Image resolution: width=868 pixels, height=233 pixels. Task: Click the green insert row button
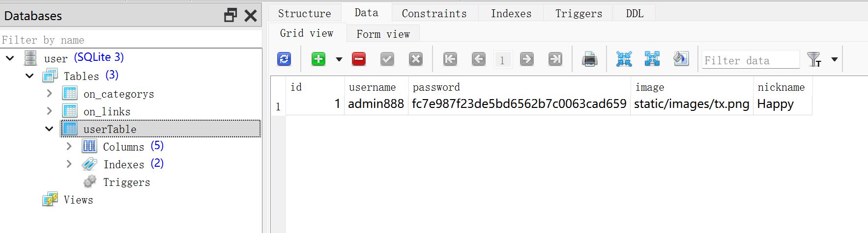[x=318, y=59]
